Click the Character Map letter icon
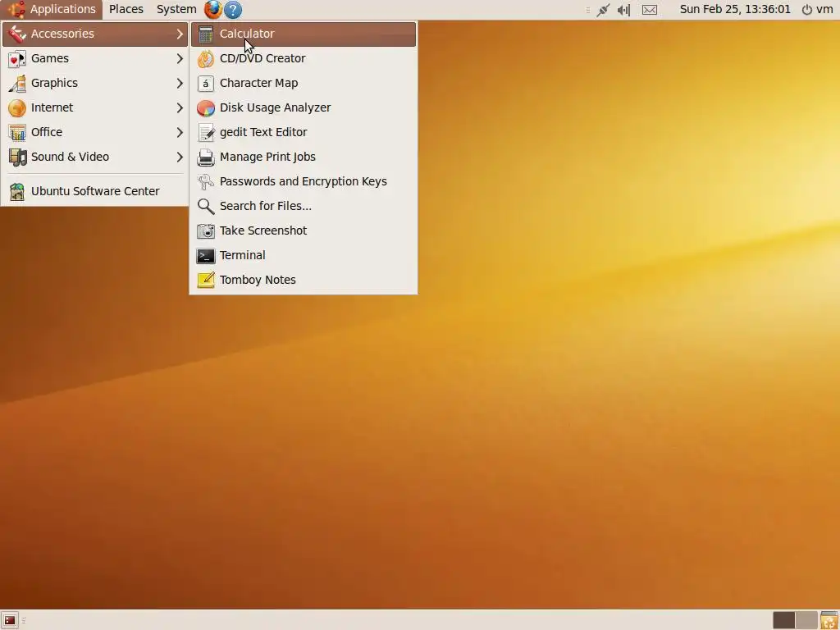This screenshot has height=630, width=840. 206,83
